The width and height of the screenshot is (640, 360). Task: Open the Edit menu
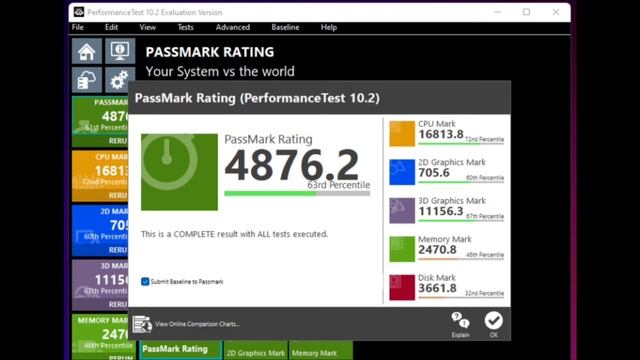(111, 27)
